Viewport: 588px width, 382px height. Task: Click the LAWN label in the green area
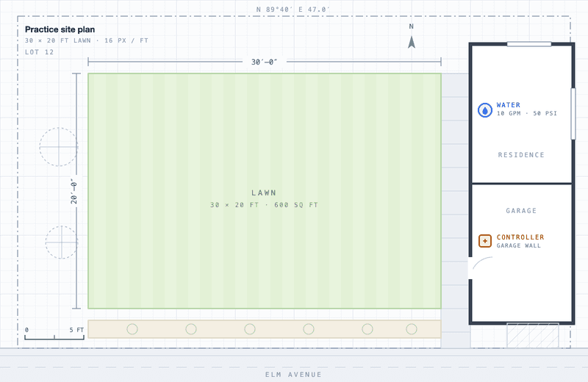point(264,192)
